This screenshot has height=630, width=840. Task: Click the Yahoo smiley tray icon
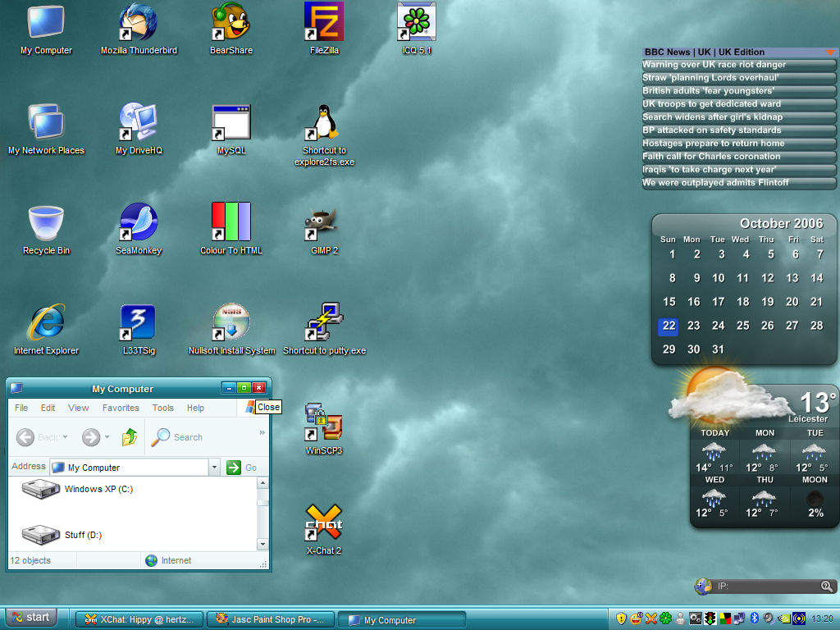pyautogui.click(x=636, y=619)
